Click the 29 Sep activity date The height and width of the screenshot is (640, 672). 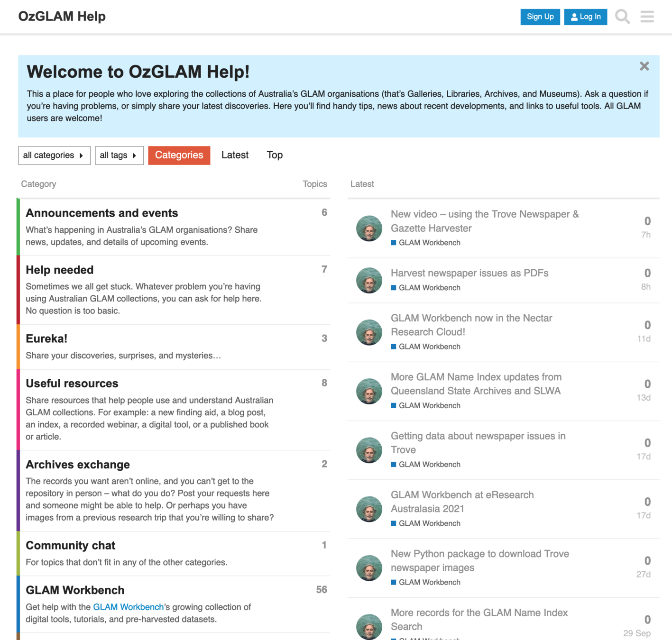(637, 633)
